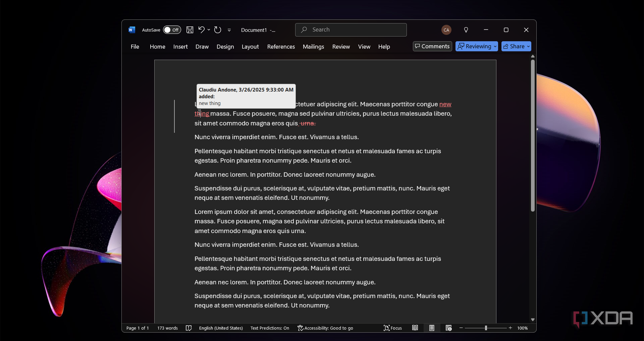Open the Draw tab

pos(202,47)
